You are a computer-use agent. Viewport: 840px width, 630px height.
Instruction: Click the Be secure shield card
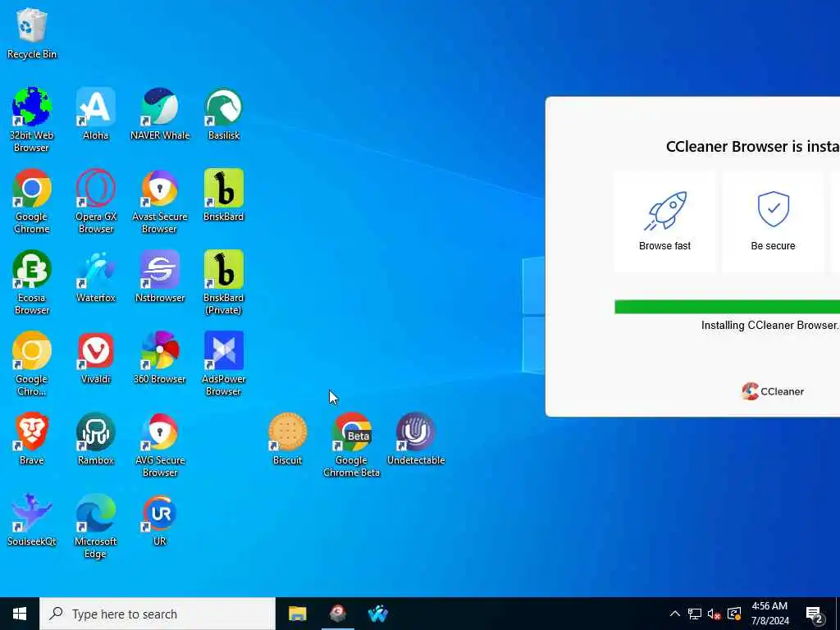click(x=773, y=221)
